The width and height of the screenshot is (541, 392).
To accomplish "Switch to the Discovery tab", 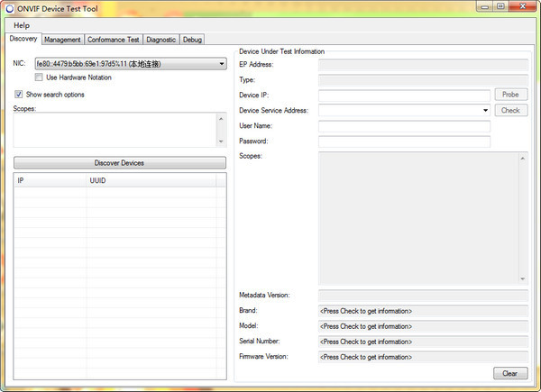I will pos(23,39).
